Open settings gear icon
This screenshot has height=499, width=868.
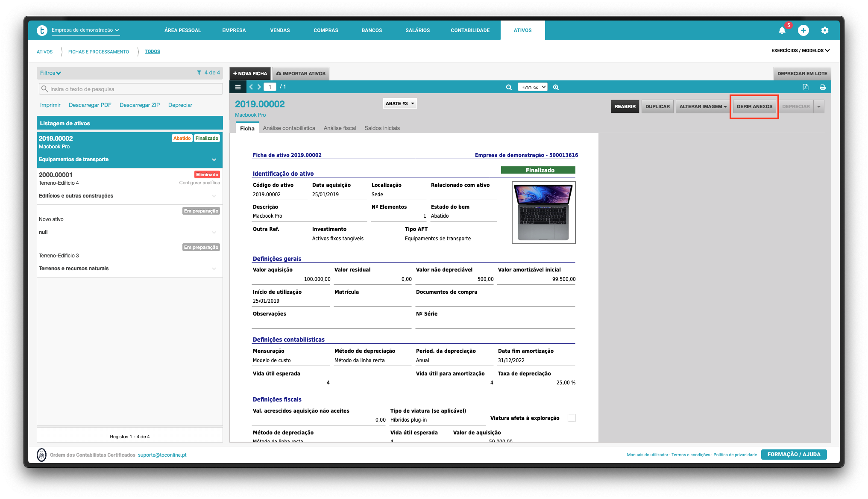pos(824,30)
